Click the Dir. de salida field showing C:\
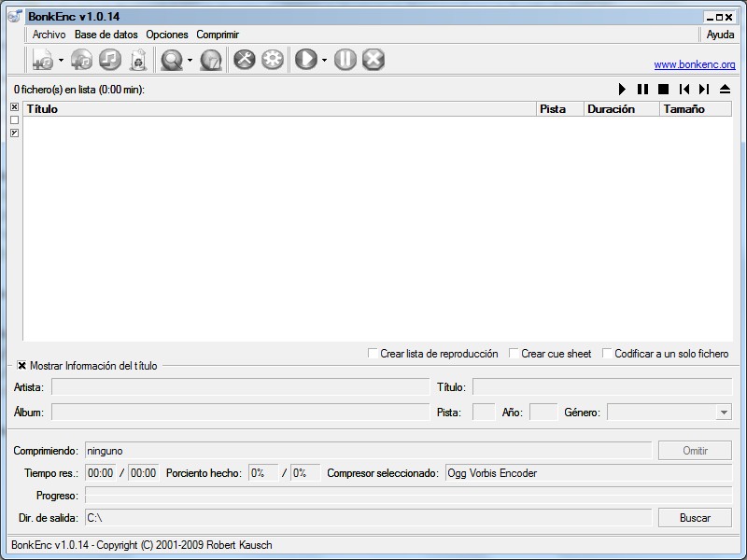This screenshot has width=747, height=560. coord(368,518)
